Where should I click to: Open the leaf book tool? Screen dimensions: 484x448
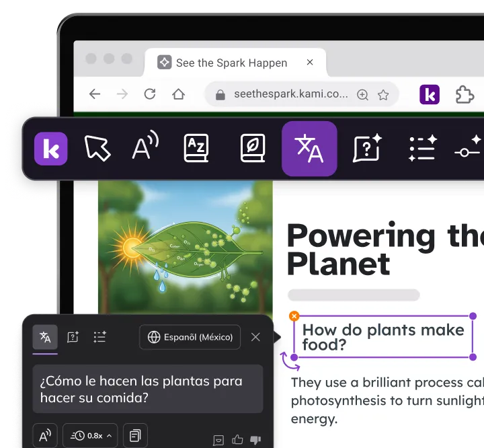(253, 148)
